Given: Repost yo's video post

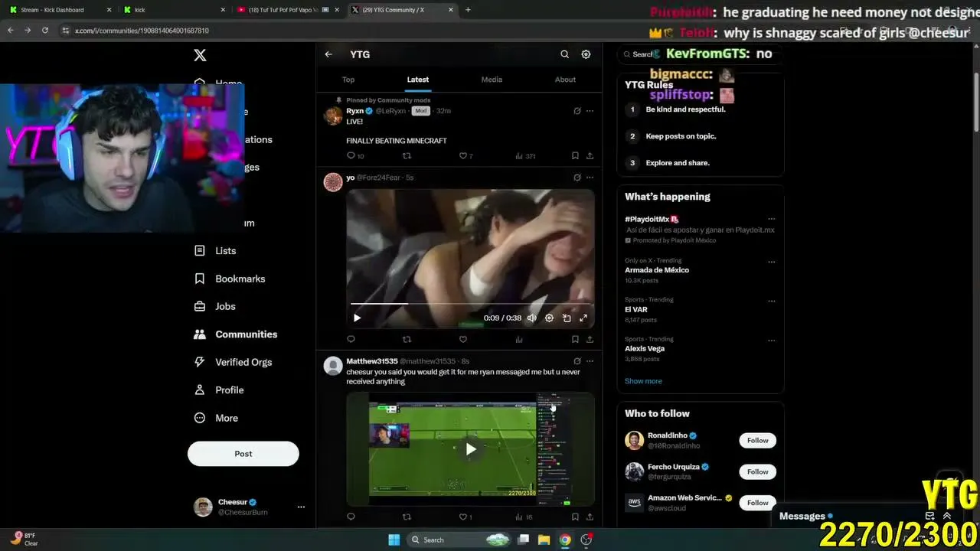Looking at the screenshot, I should pos(407,339).
